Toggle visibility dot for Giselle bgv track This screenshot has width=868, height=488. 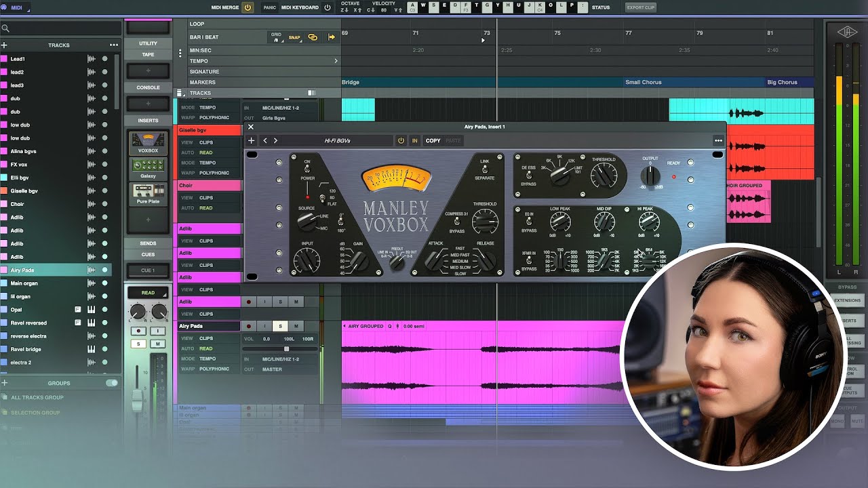coord(104,191)
